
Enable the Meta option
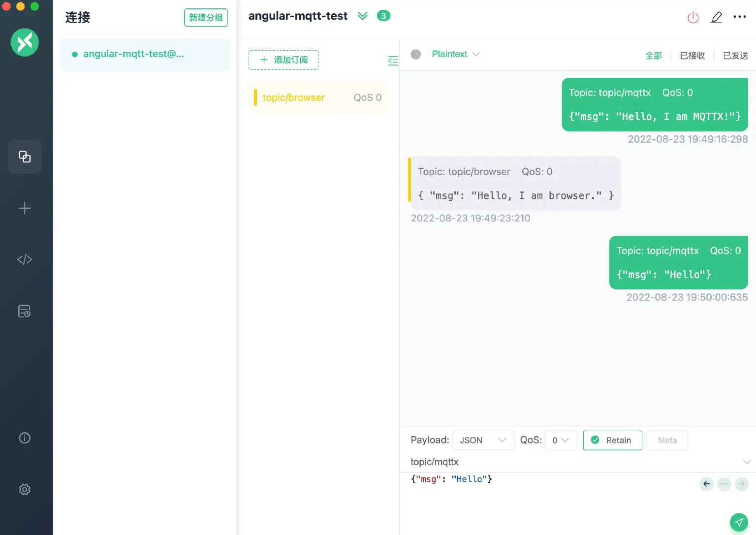click(x=667, y=440)
